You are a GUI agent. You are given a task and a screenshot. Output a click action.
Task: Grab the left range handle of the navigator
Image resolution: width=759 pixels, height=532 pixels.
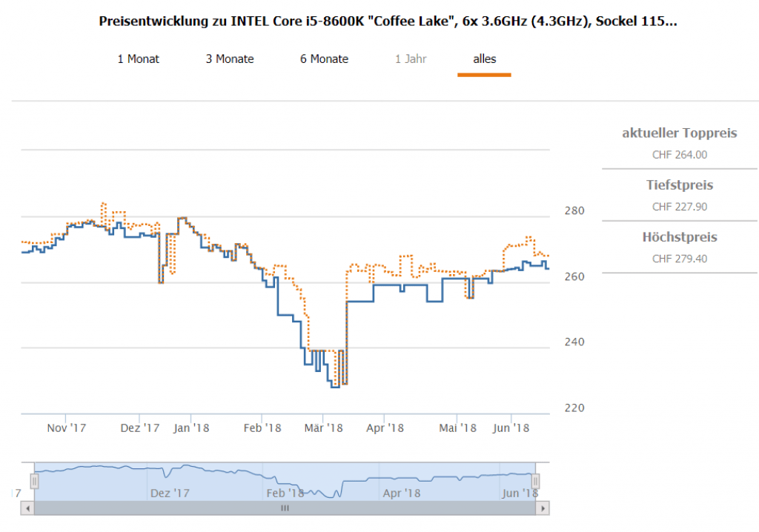34,482
